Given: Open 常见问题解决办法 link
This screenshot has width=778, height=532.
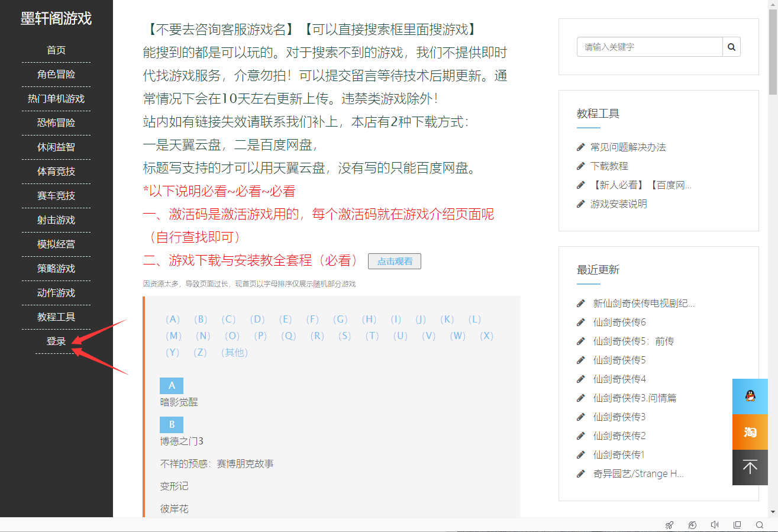Looking at the screenshot, I should (x=628, y=147).
